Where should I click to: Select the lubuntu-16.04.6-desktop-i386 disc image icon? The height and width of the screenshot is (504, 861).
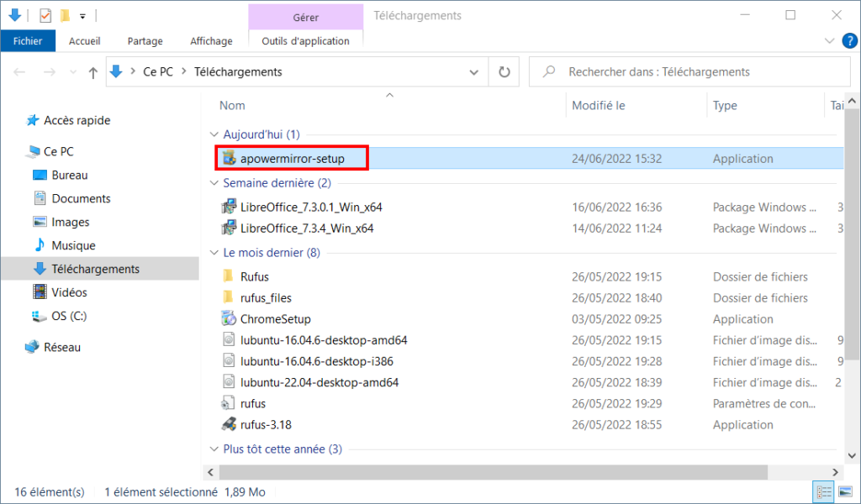pos(229,360)
